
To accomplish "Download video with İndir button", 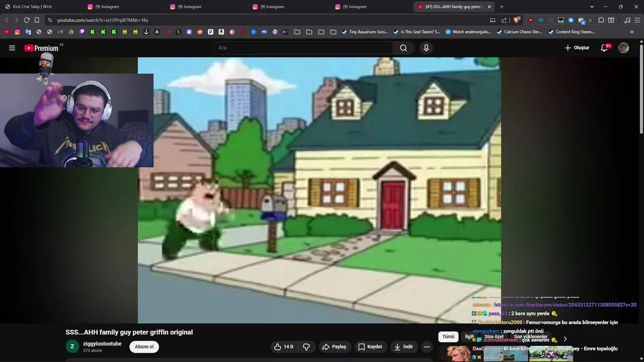I will point(404,346).
